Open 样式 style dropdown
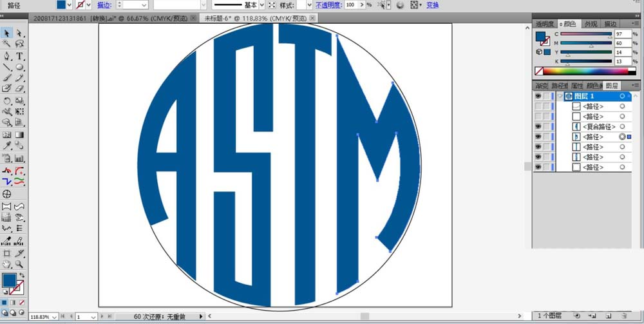644x324 pixels. pos(310,5)
